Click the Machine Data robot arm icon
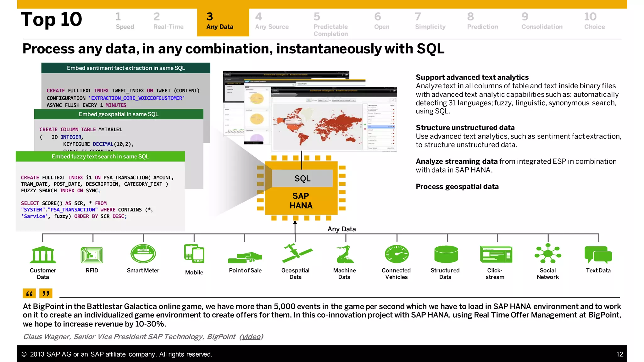 tap(345, 254)
